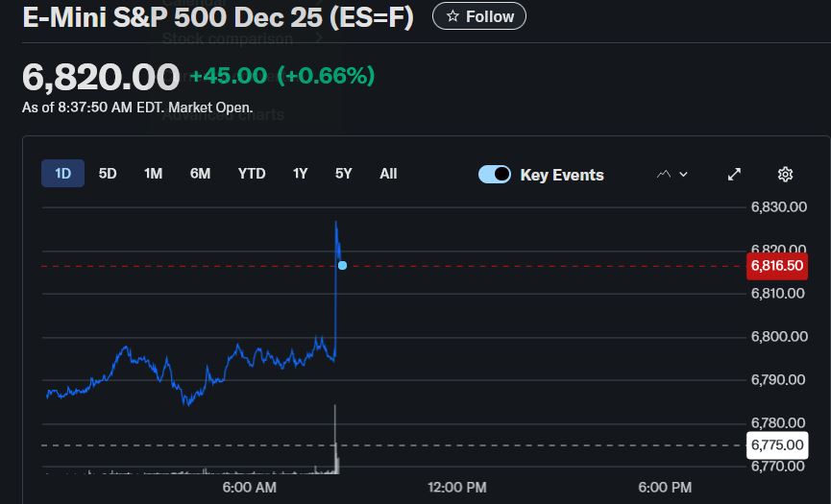The width and height of the screenshot is (831, 504).
Task: Click the As of 8:37:50 AM timestamp
Action: (x=137, y=108)
